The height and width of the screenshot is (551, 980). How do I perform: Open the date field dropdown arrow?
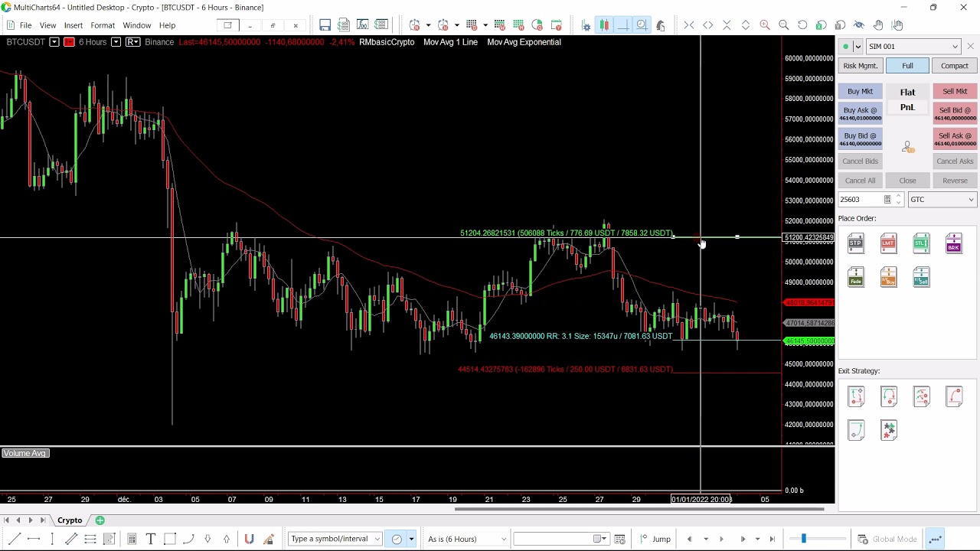coord(604,539)
